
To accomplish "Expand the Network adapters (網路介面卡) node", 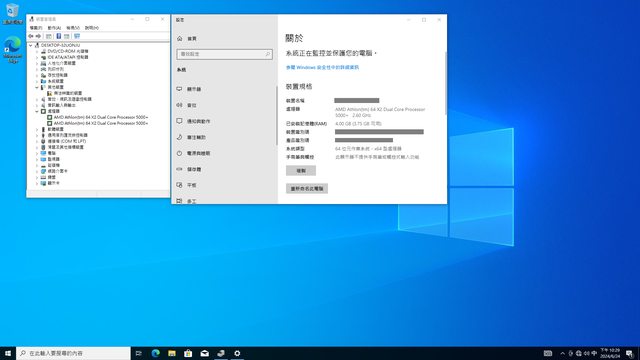I will pos(37,171).
